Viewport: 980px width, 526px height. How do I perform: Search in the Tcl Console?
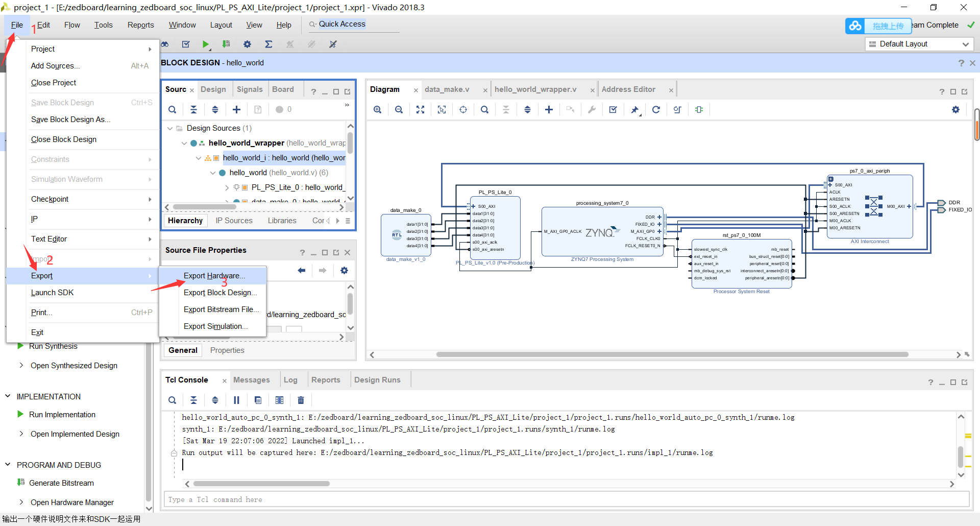point(173,400)
